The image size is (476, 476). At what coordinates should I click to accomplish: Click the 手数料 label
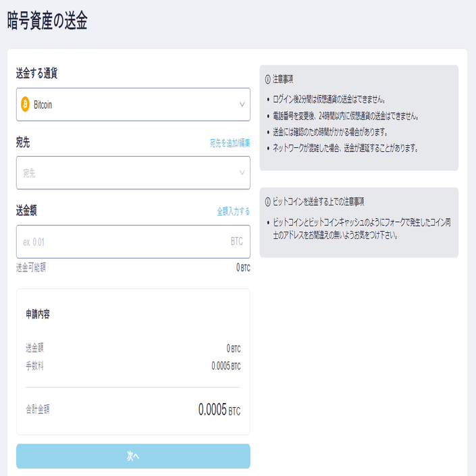point(34,365)
